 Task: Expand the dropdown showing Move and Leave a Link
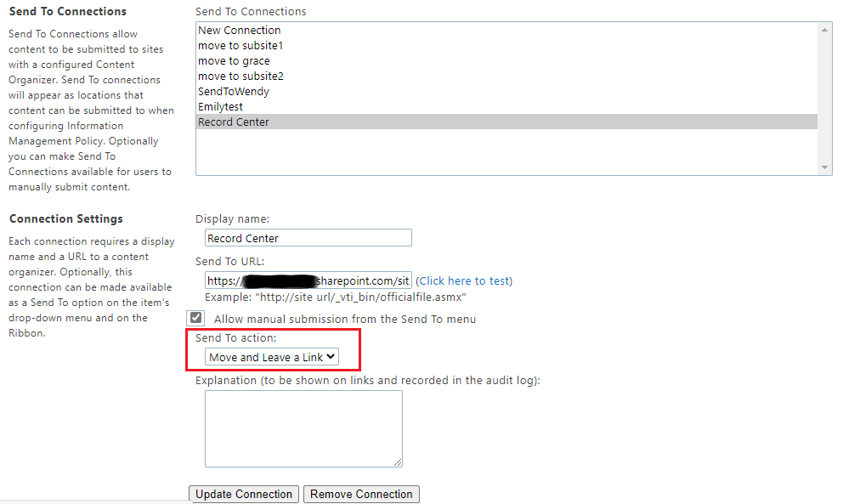point(331,356)
